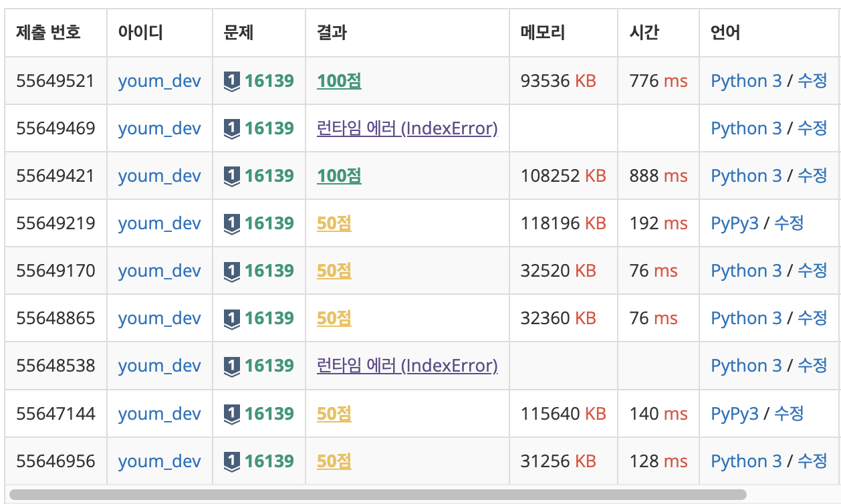841x504 pixels.
Task: Open problem 16139 in row 55649521
Action: (269, 81)
